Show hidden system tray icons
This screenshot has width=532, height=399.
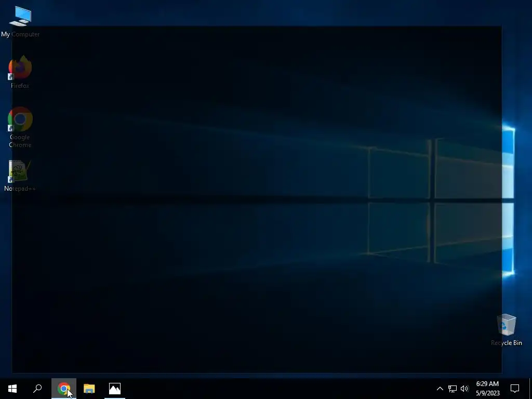point(440,389)
